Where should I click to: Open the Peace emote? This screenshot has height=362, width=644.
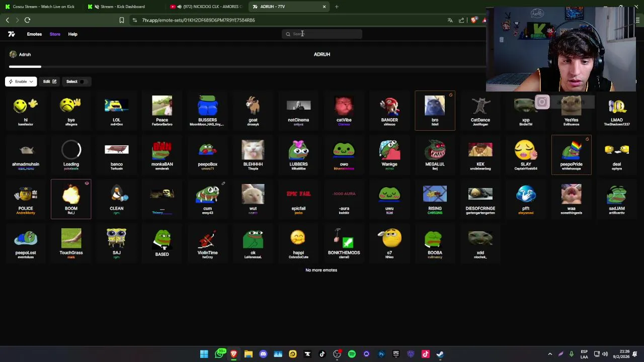[x=162, y=111]
